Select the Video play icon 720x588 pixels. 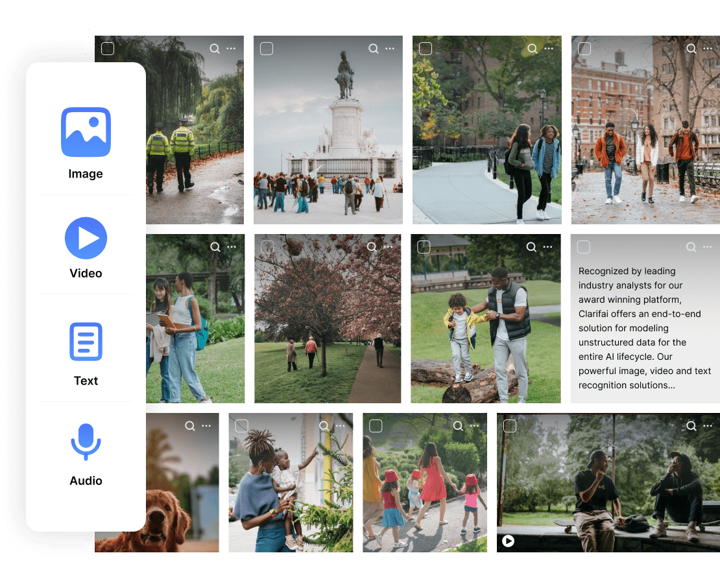pyautogui.click(x=86, y=239)
